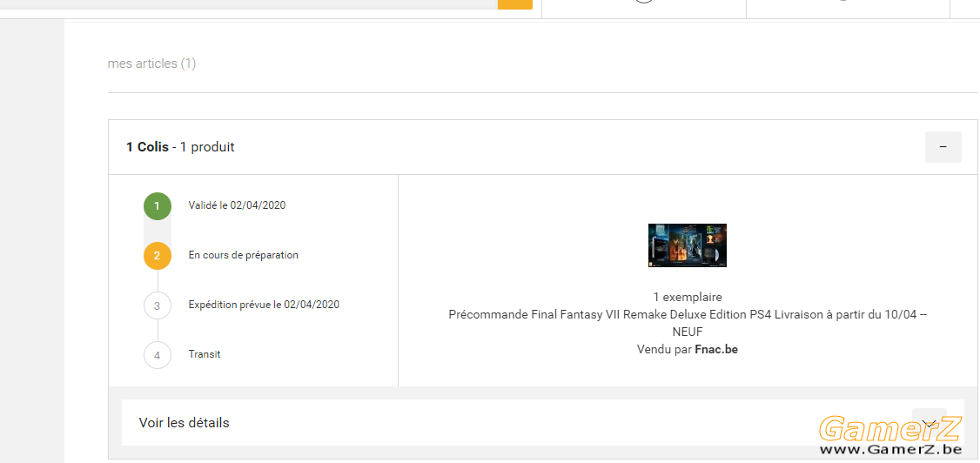Select the text En cours de préparation
980x463 pixels.
243,255
